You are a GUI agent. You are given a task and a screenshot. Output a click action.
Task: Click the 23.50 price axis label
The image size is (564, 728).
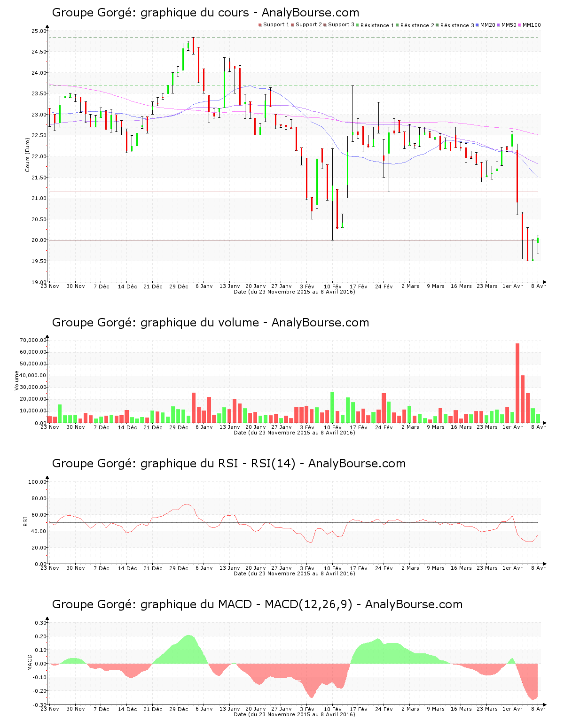tap(39, 94)
